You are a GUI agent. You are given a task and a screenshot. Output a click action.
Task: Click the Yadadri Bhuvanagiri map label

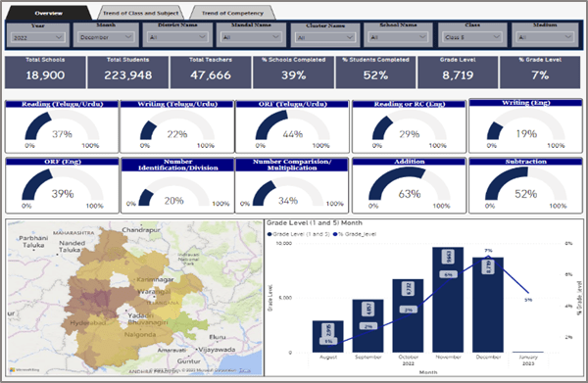coord(148,318)
